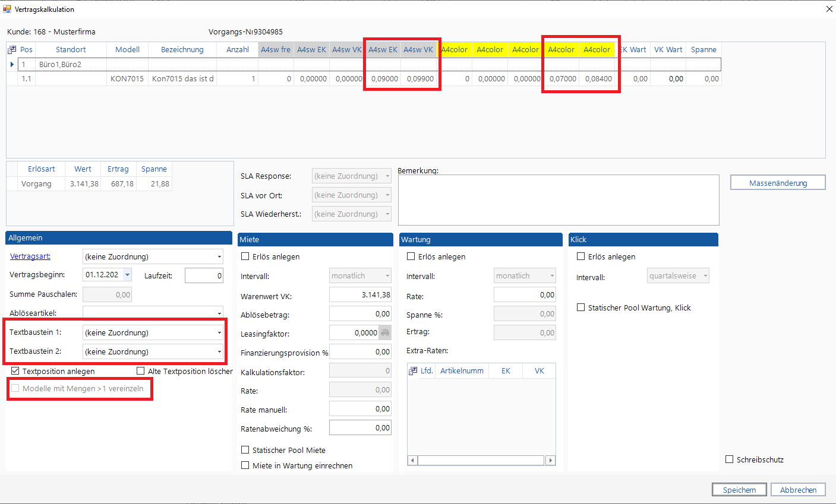Open the Ablöseartikel combo box

(x=219, y=313)
